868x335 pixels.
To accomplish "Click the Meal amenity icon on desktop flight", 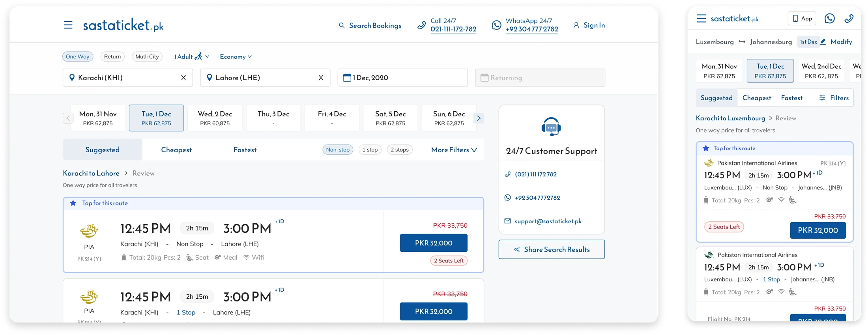I will click(218, 258).
